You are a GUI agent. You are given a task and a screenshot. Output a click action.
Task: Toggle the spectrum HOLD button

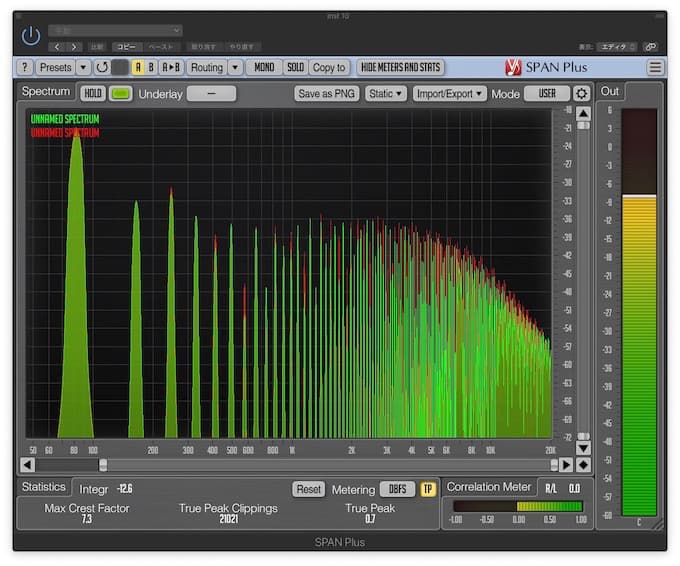point(93,93)
